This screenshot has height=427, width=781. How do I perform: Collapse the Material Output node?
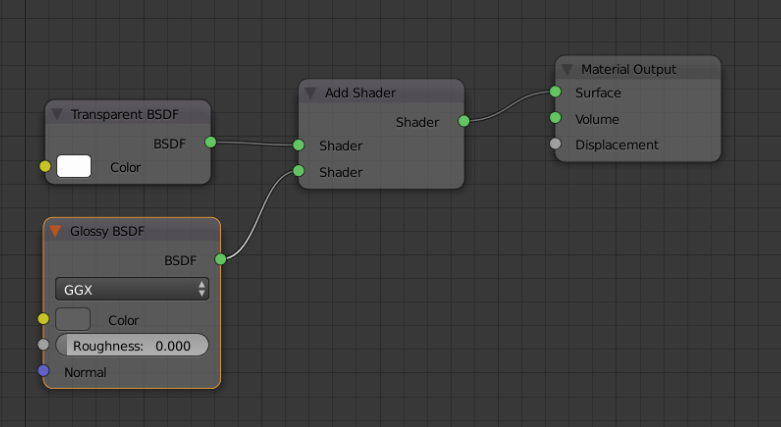click(x=567, y=69)
